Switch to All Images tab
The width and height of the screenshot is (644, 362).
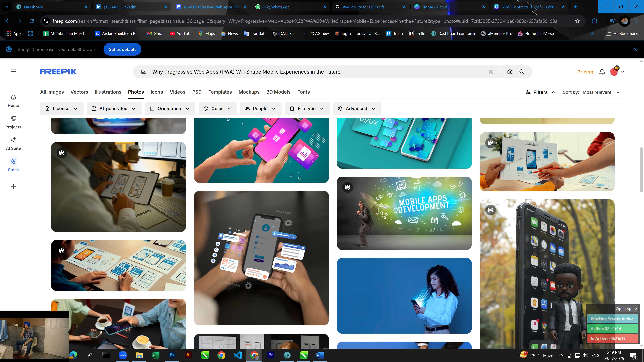point(52,92)
